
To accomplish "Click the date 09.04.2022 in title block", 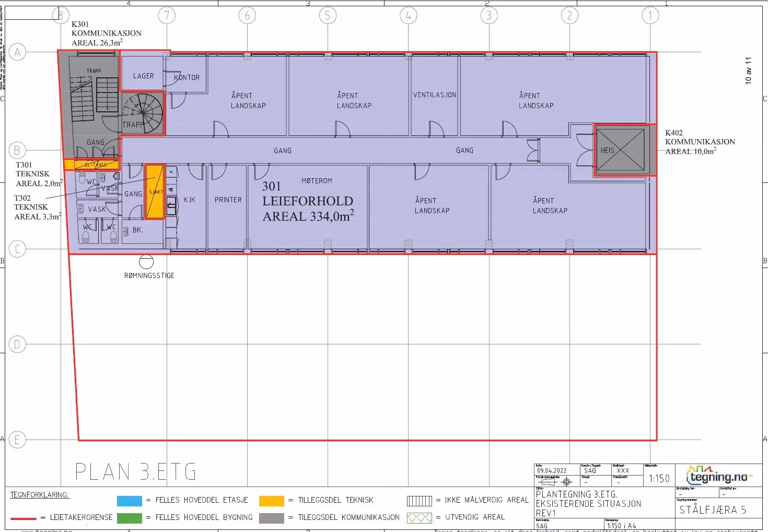I will coord(552,470).
